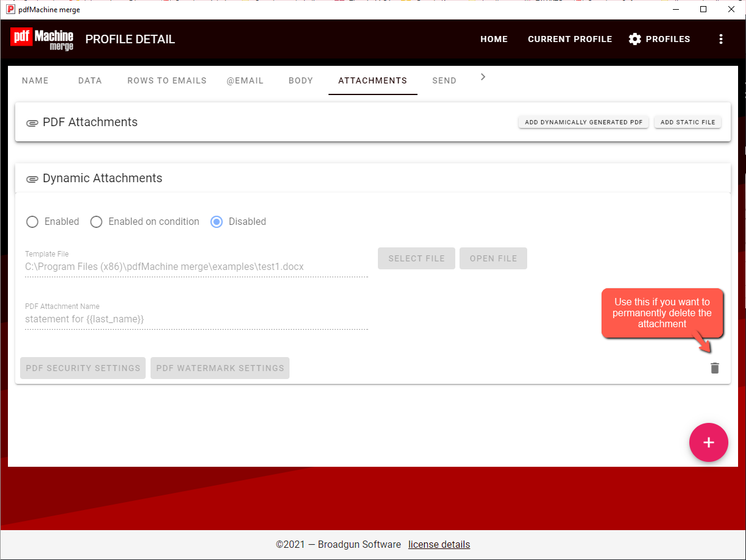The width and height of the screenshot is (746, 560).
Task: Click the paperclip icon beside PDF Attachments
Action: [32, 123]
